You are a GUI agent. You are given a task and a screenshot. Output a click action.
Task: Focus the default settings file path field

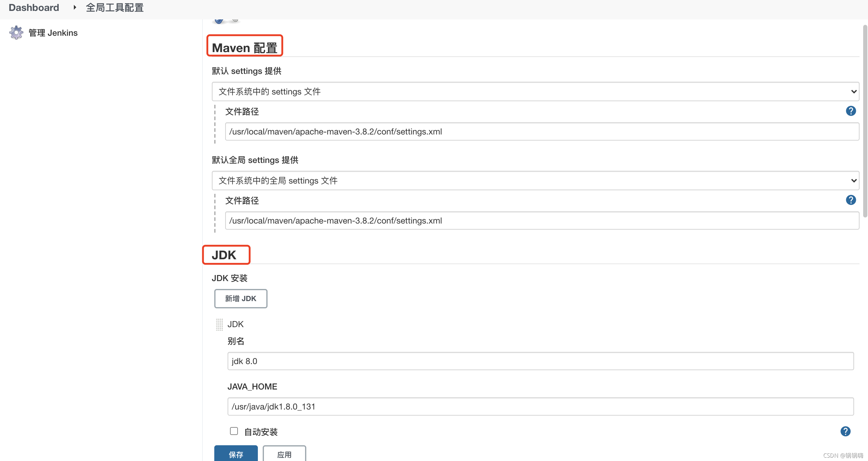tap(542, 131)
